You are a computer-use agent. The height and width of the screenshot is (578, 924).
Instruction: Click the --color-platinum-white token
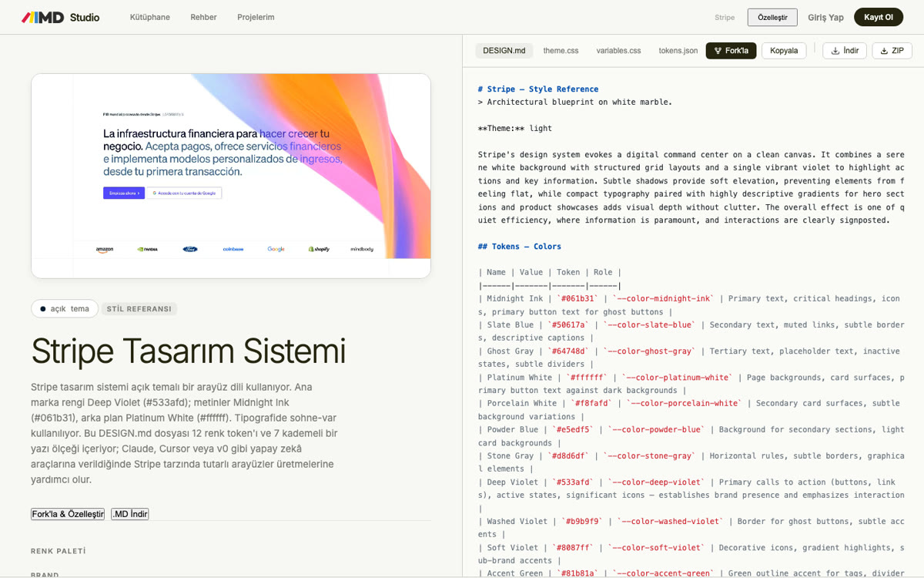click(x=677, y=378)
